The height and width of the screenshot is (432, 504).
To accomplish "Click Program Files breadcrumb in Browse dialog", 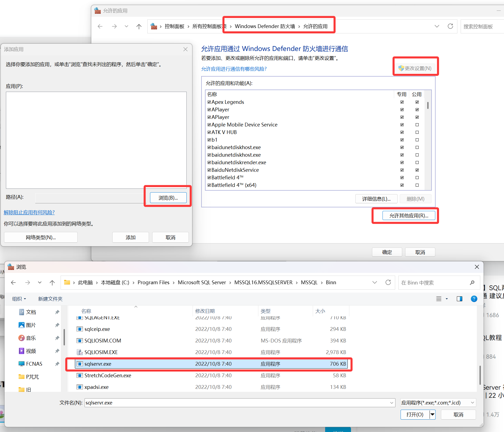I will click(x=153, y=282).
